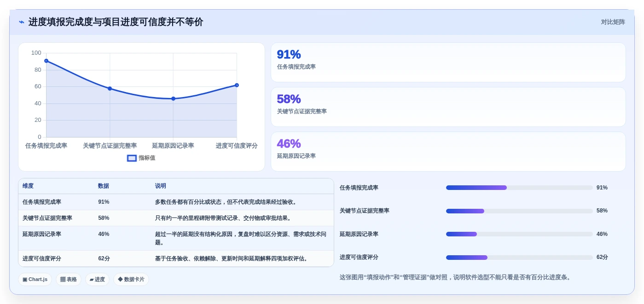644x304 pixels.
Task: Click the 46% stat card value
Action: pyautogui.click(x=289, y=143)
